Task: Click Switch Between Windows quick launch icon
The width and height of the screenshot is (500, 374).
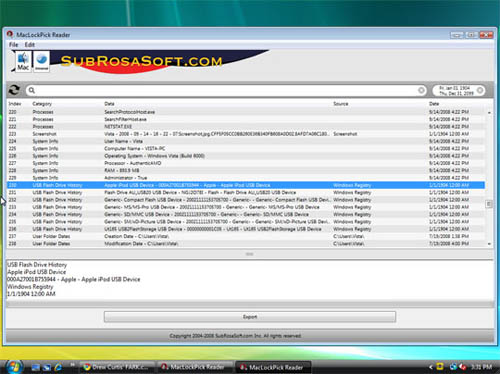Action: point(47,367)
